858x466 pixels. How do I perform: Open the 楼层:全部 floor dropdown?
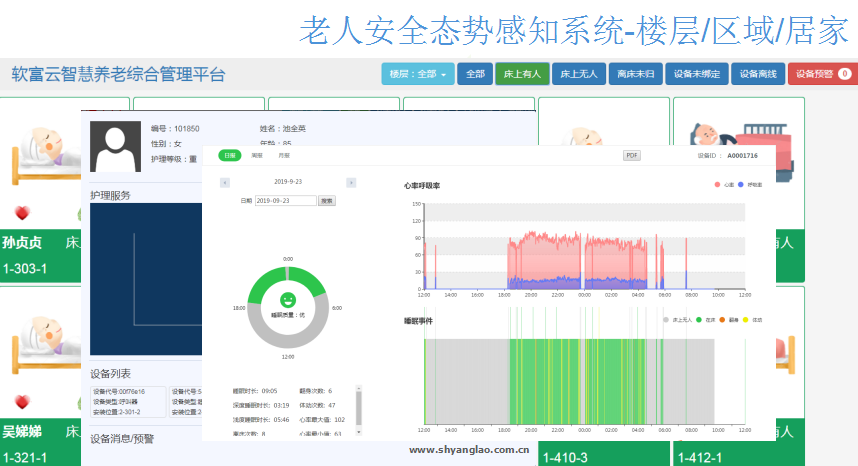[x=418, y=74]
